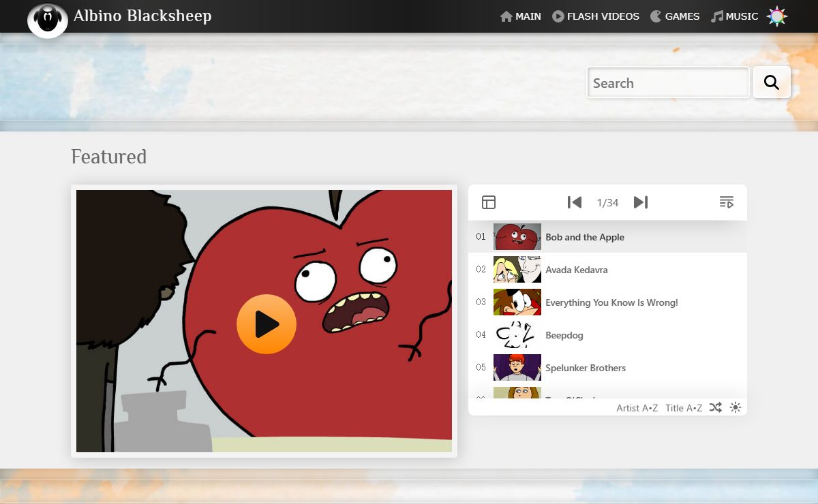Screen dimensions: 818x504
Task: Skip to the next track
Action: tap(641, 202)
